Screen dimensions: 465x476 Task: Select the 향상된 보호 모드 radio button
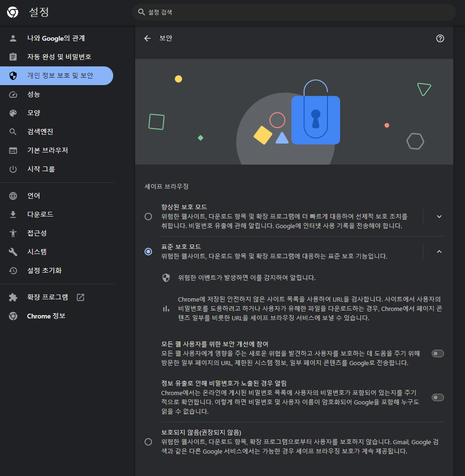coord(148,216)
